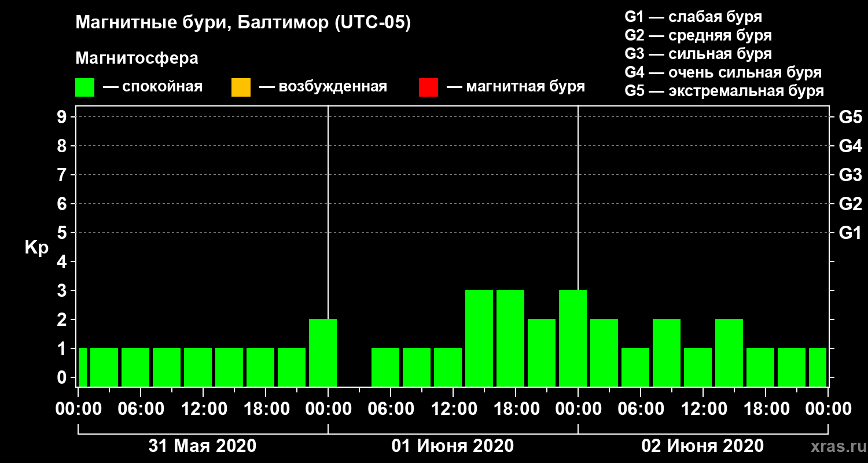
Task: Click the '06:00' tick label above 31 Мая 2020
Action: (141, 409)
